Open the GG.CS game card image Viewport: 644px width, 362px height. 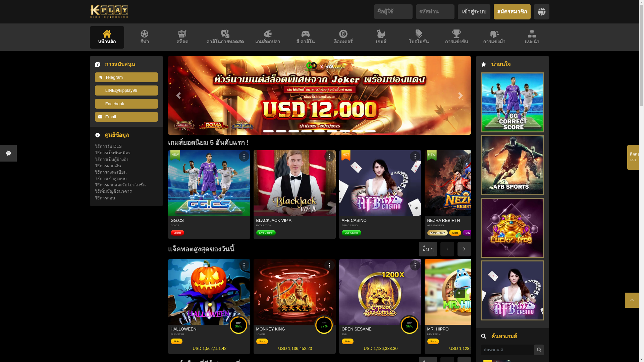tap(209, 183)
